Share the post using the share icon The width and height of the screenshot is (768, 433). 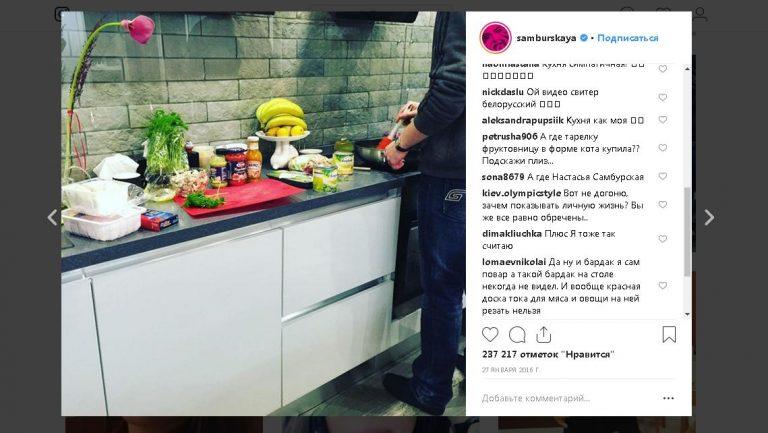pos(544,335)
